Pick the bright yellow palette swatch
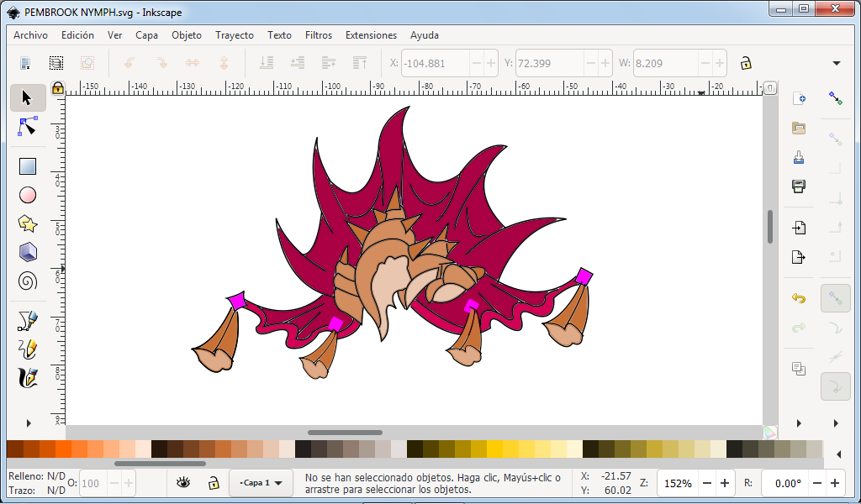The height and width of the screenshot is (504, 861). coord(494,449)
